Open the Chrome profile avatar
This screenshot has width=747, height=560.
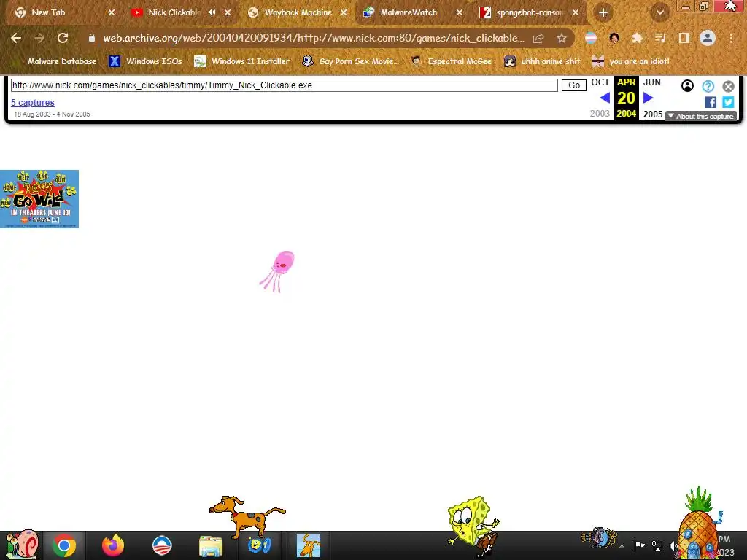pyautogui.click(x=708, y=38)
